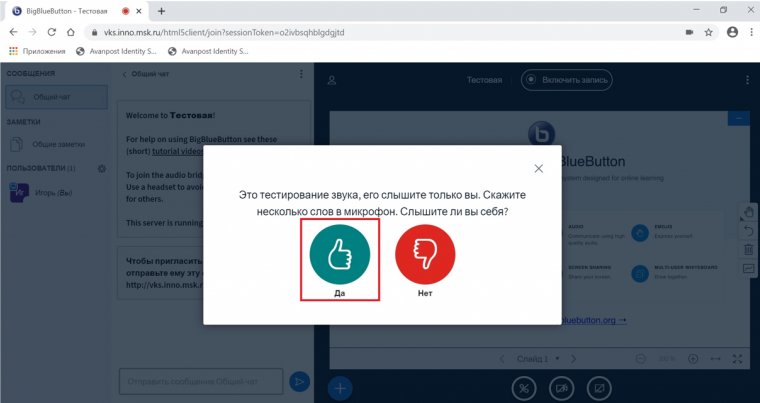
Task: Start screen sharing from bottom bar
Action: (598, 386)
